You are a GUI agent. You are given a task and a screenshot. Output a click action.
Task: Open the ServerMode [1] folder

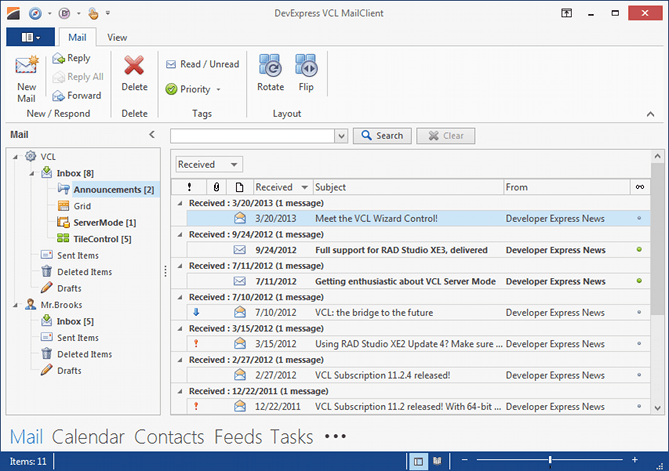coord(105,223)
